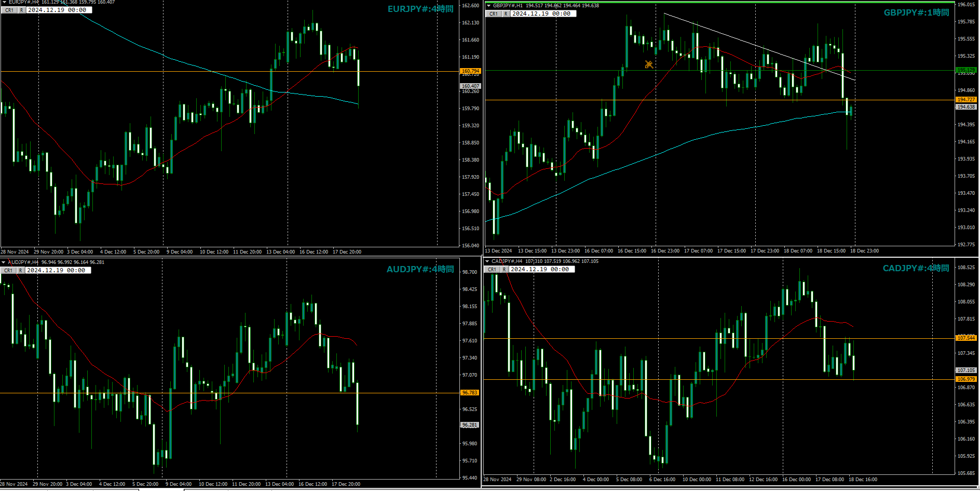Click the 196.015 price scale value on GBPJPY
Image resolution: width=980 pixels, height=491 pixels.
965,5
